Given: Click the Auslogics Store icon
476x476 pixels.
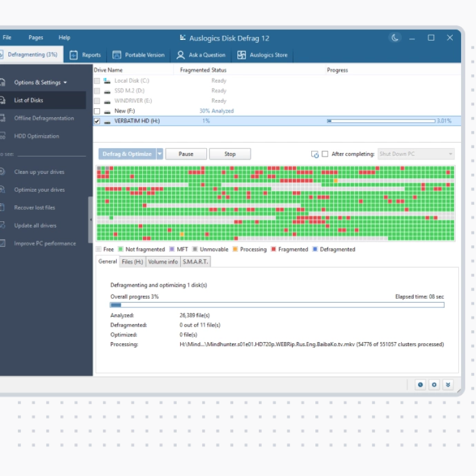Looking at the screenshot, I should [x=242, y=55].
